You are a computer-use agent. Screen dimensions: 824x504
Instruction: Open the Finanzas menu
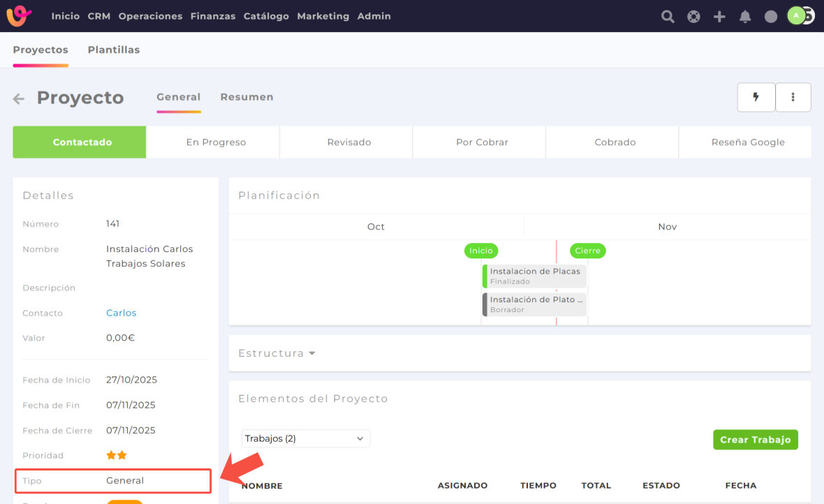[212, 16]
